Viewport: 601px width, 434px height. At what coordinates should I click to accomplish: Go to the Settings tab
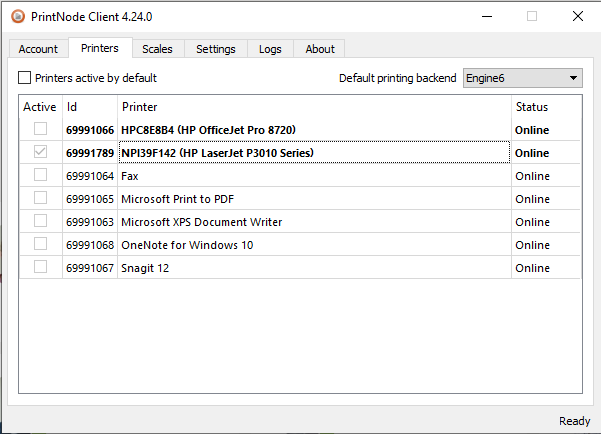tap(216, 49)
